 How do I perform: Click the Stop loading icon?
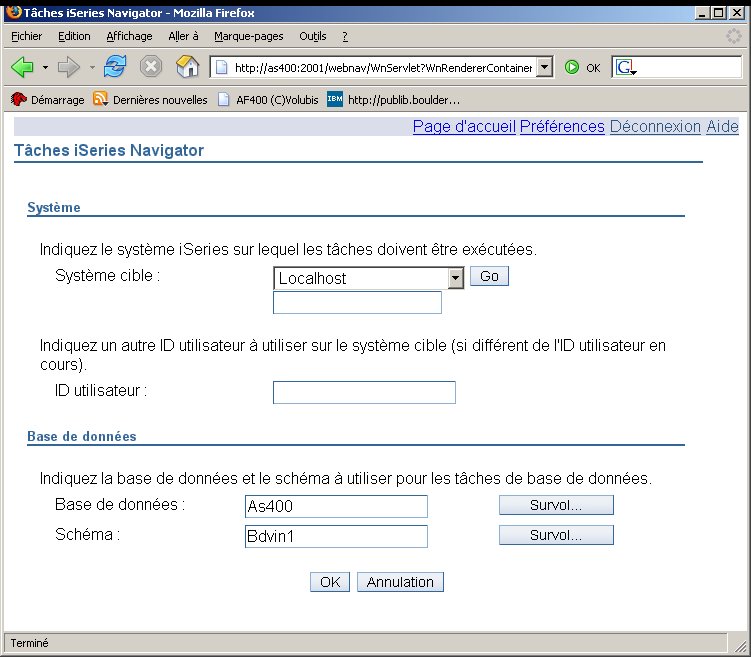coord(151,66)
